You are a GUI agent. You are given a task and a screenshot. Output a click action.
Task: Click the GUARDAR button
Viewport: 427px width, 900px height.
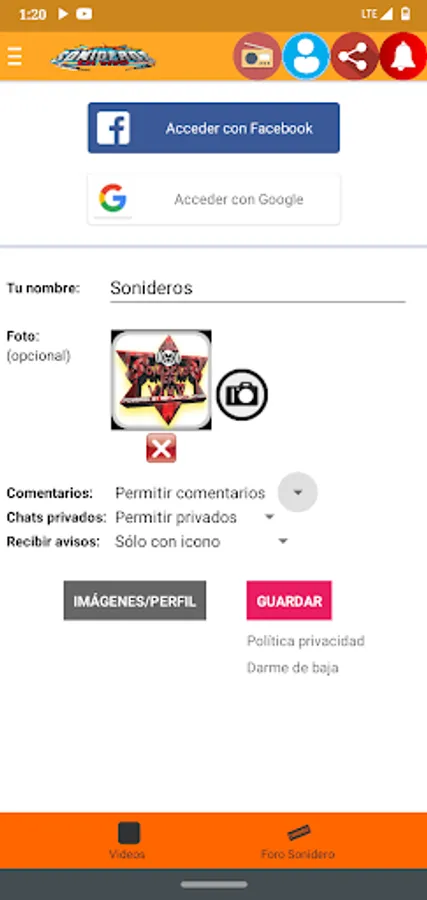click(x=289, y=600)
